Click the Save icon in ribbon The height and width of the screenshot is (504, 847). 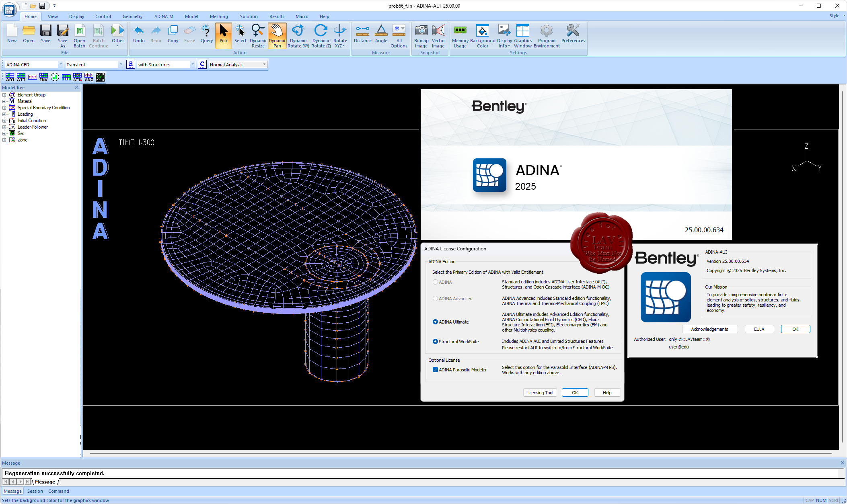[45, 34]
